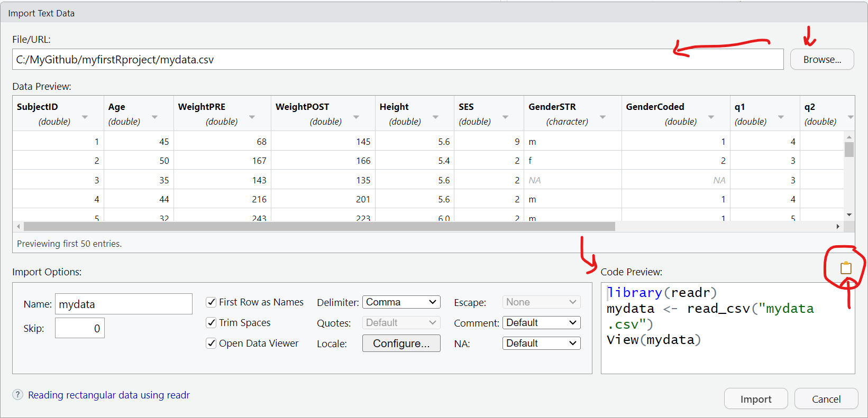868x418 pixels.
Task: Click the code preview text area
Action: (728, 328)
